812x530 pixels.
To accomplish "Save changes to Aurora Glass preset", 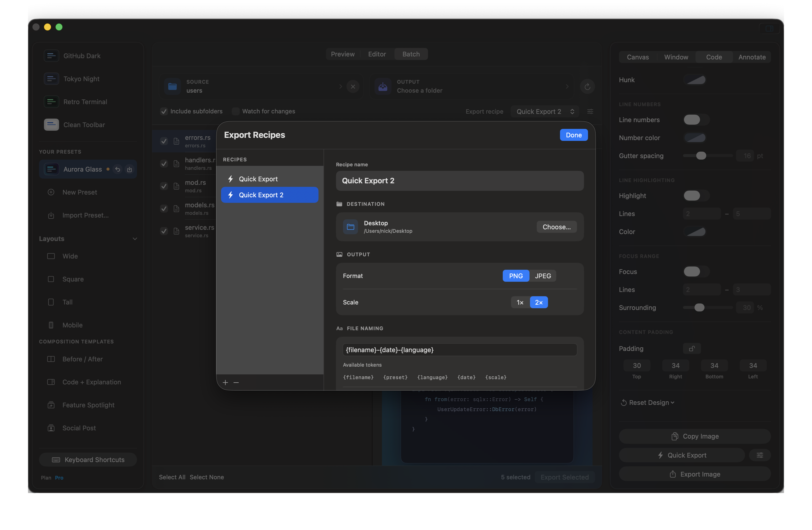I will tap(129, 169).
